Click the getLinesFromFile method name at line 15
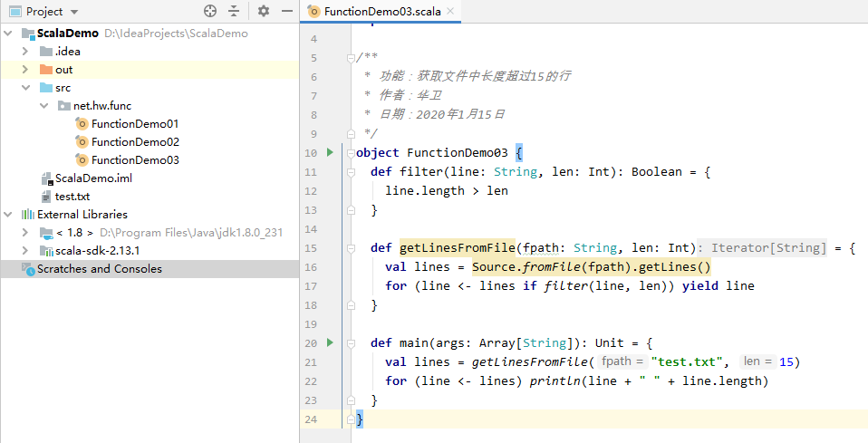 tap(458, 248)
